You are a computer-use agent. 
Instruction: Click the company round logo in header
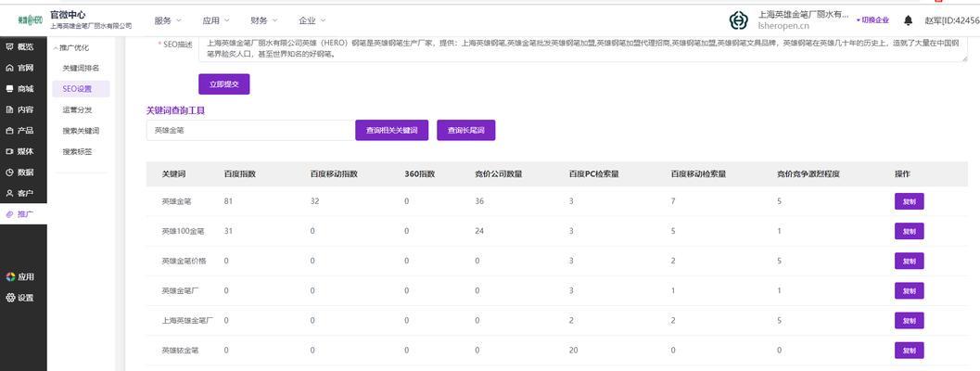pos(738,20)
